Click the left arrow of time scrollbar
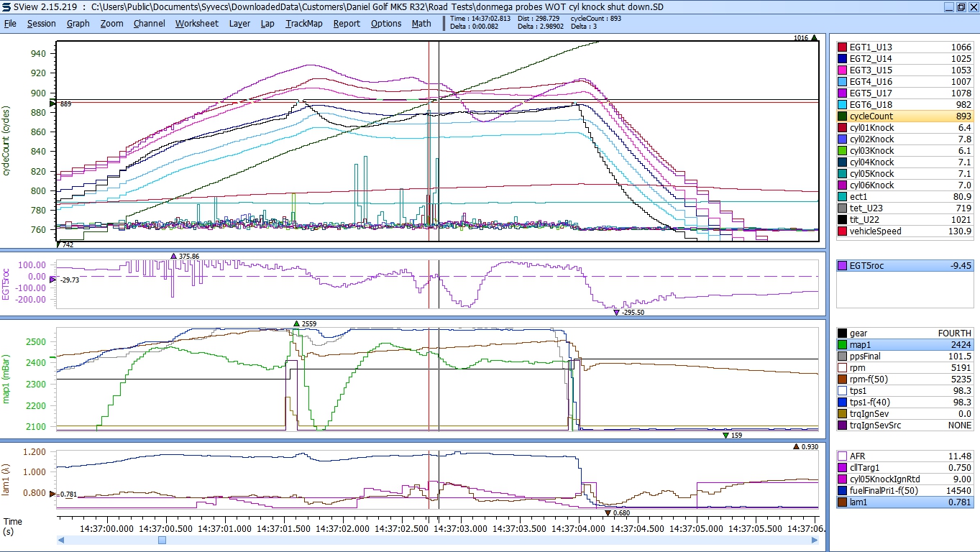The height and width of the screenshot is (552, 980). (61, 540)
